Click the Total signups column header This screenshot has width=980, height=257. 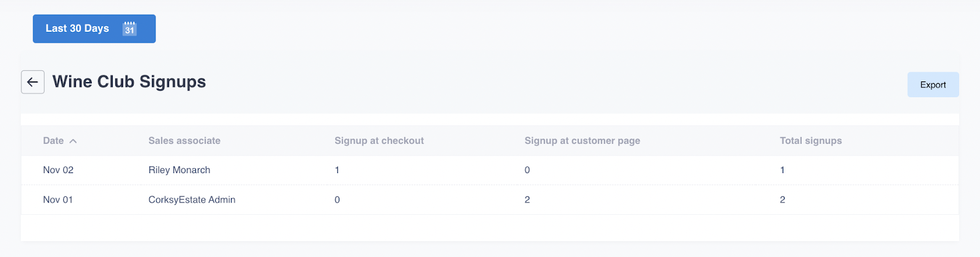coord(810,141)
